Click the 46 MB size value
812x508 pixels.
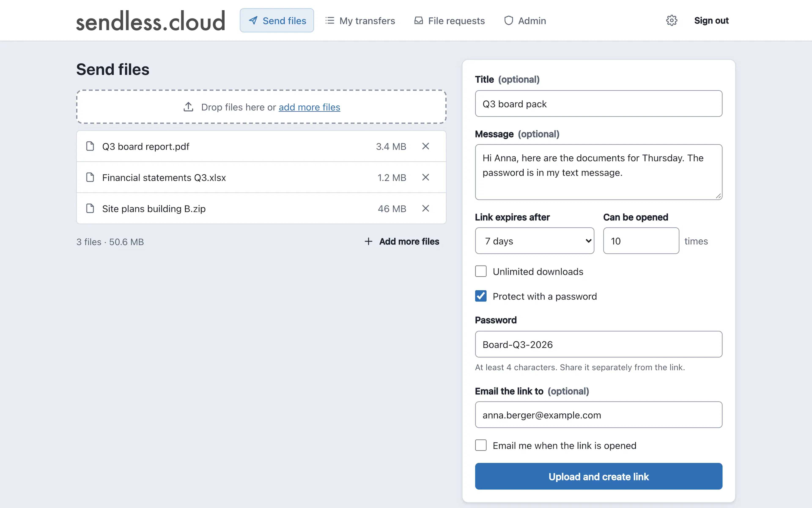coord(392,209)
